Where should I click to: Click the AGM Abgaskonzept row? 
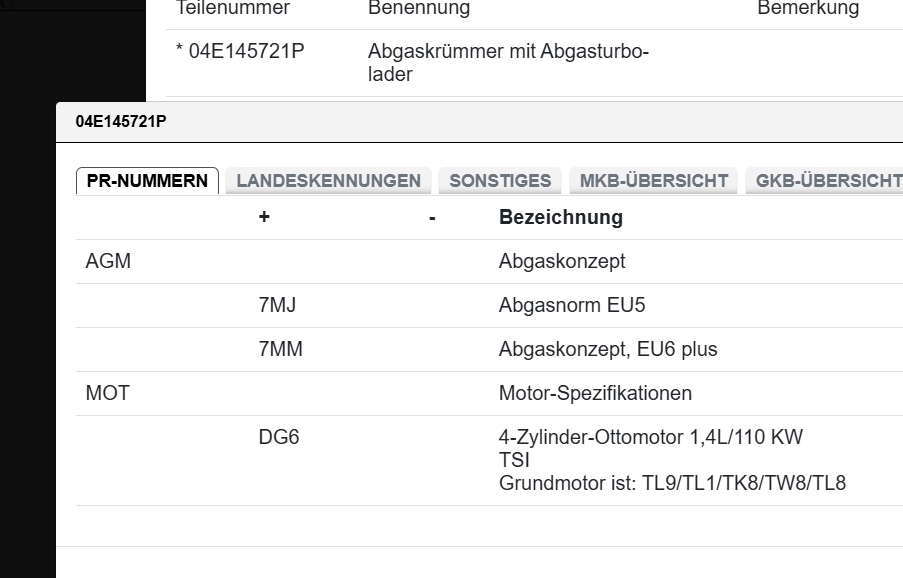(108, 261)
